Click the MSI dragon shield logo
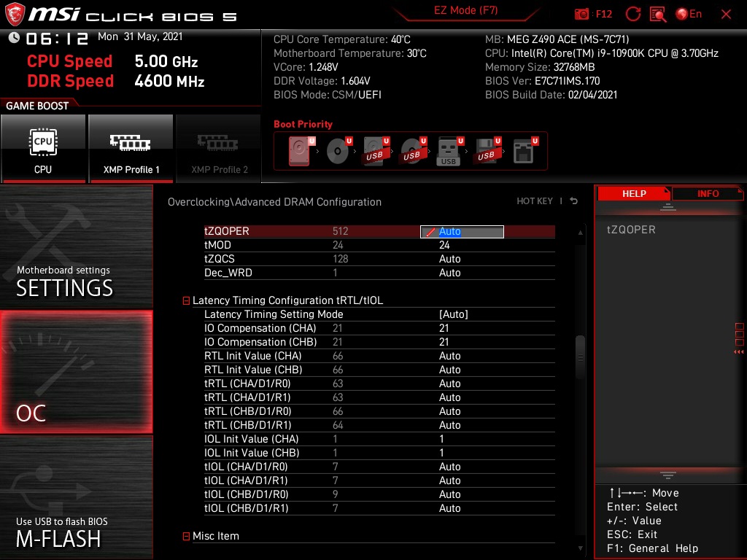 pyautogui.click(x=15, y=14)
